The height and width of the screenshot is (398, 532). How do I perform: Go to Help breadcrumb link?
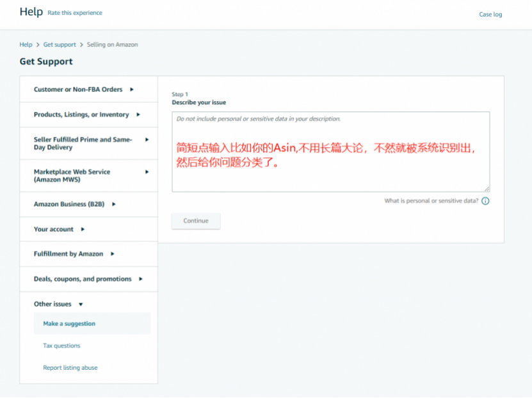26,45
